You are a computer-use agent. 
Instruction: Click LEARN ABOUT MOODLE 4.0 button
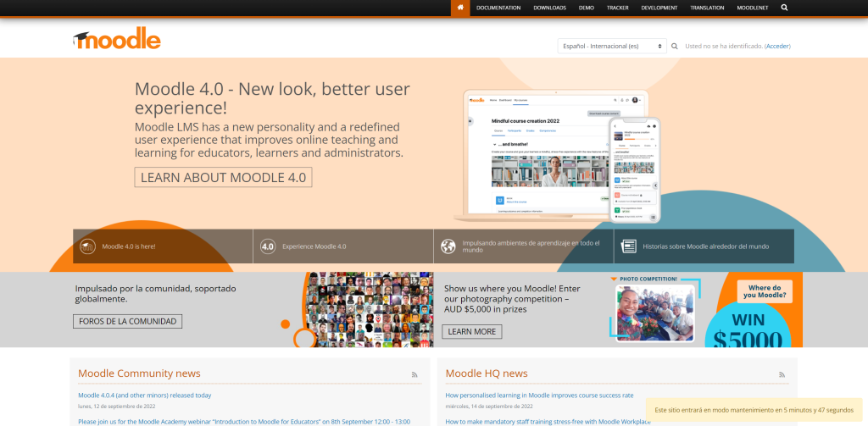pos(223,178)
